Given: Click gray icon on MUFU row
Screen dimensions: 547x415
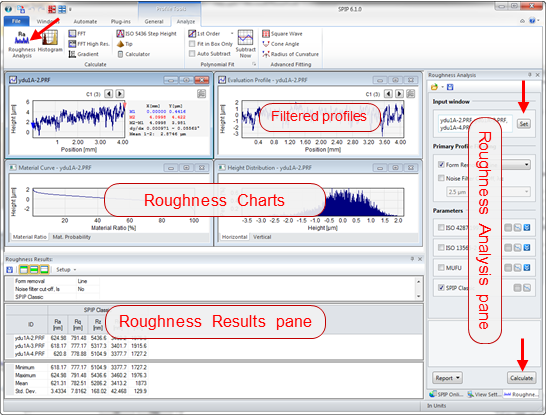Looking at the screenshot, I should [x=508, y=268].
